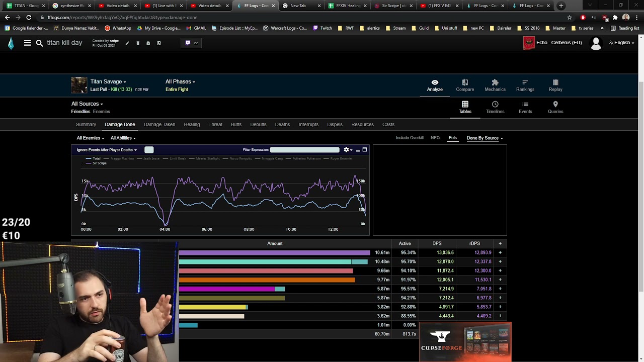
Task: Click the orange 9.77m damage bar
Action: [x=267, y=280]
